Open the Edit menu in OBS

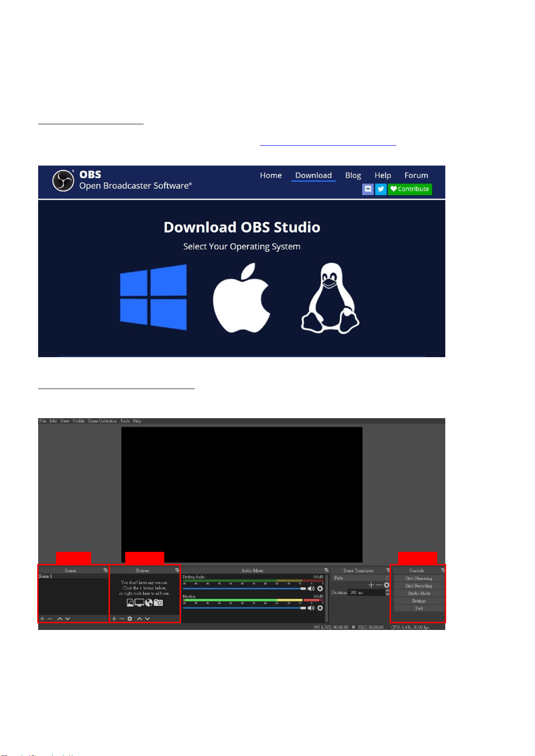53,421
